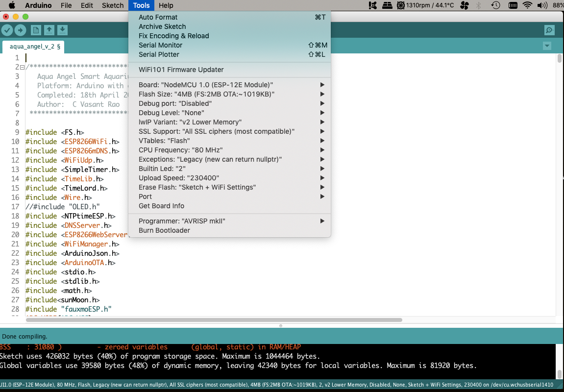Click the Verify checkmark toolbar button
This screenshot has width=564, height=392.
point(7,30)
